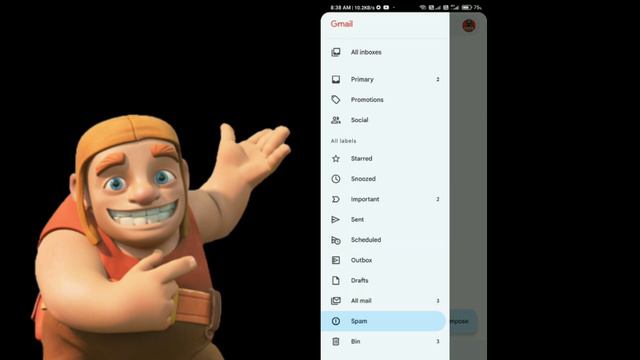Tap the Important label-arrow icon
Screen dimensions: 640x360
336,199
